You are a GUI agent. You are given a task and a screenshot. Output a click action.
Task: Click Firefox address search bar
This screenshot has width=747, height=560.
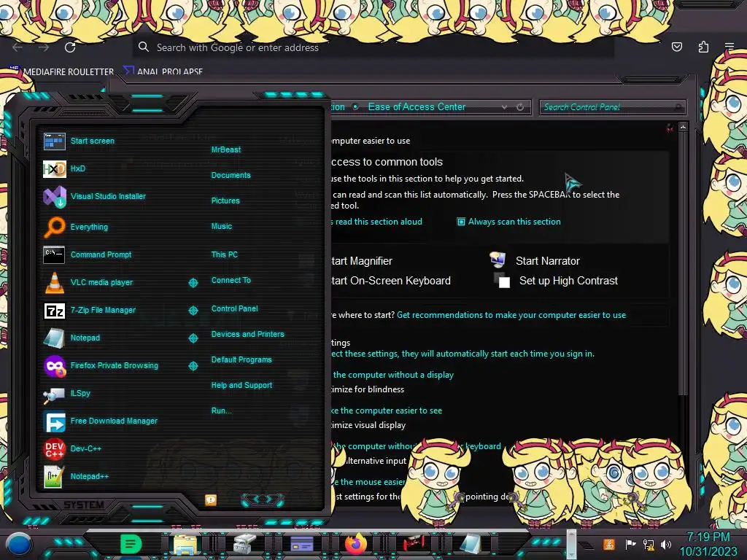373,47
